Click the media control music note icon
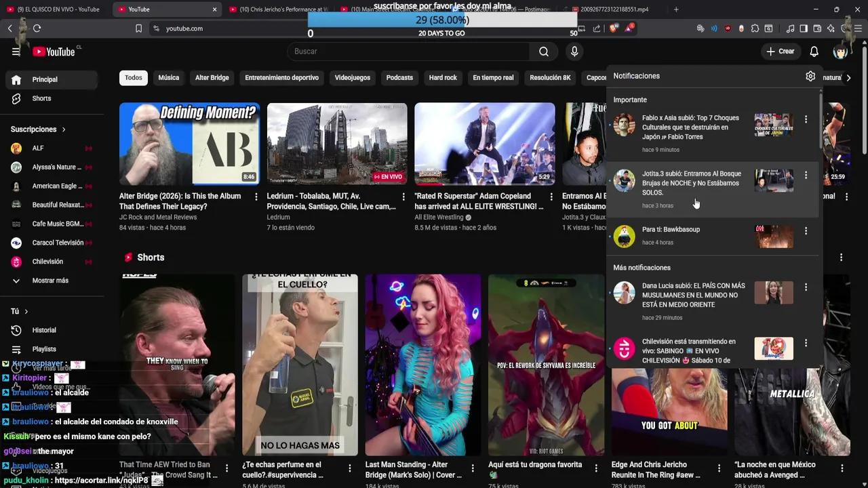Screen dimensions: 868x488 790,28
